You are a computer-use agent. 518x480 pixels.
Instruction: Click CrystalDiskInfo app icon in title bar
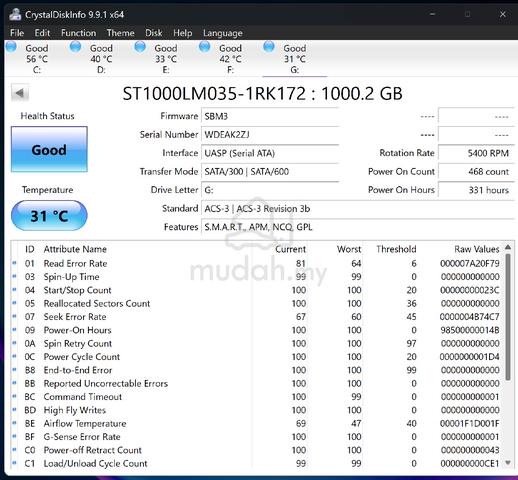click(15, 14)
